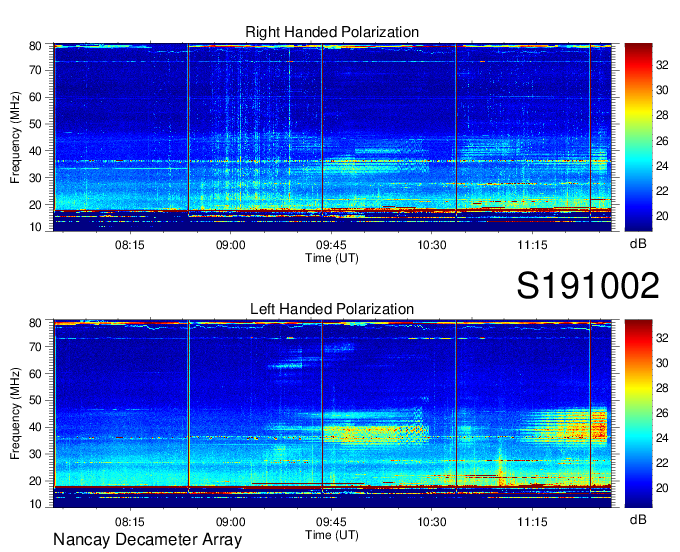Click the 40 MHz tick on Right Handed plot
The image size is (680, 552).
click(x=35, y=151)
